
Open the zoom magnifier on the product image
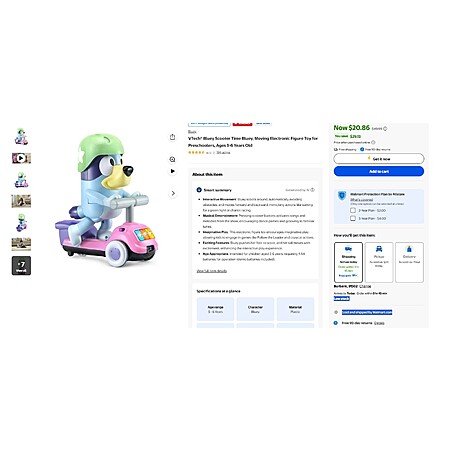click(172, 159)
